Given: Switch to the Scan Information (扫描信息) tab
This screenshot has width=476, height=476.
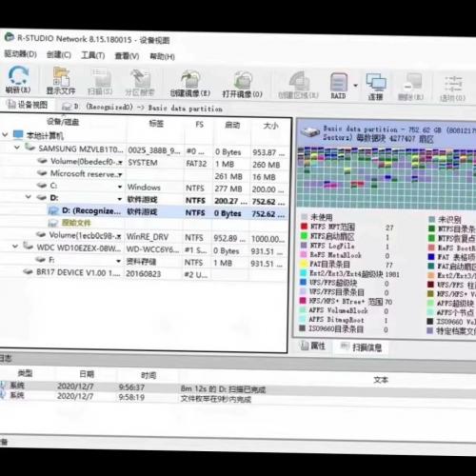Looking at the screenshot, I should [361, 347].
